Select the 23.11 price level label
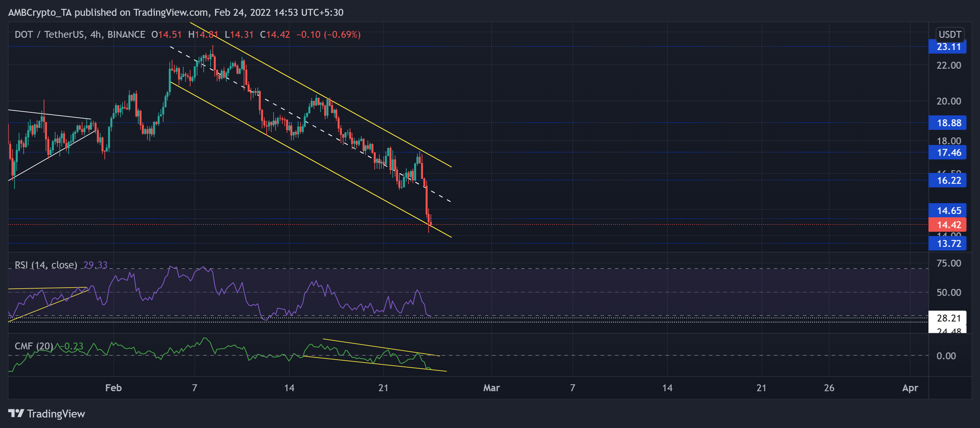 pyautogui.click(x=948, y=47)
